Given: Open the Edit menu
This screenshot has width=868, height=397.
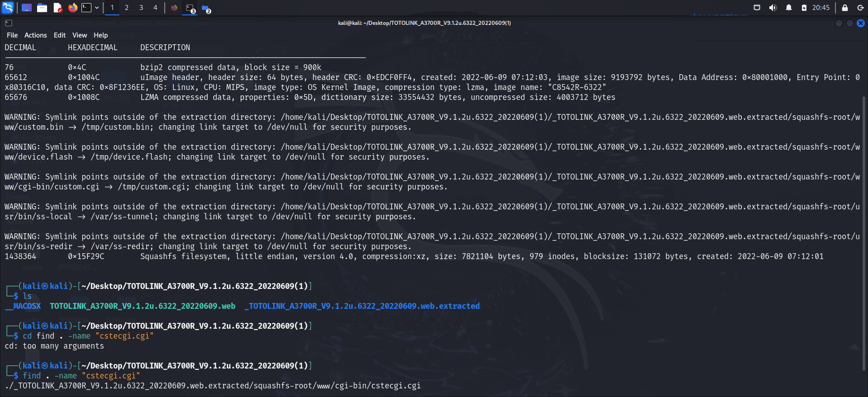Looking at the screenshot, I should click(x=60, y=35).
